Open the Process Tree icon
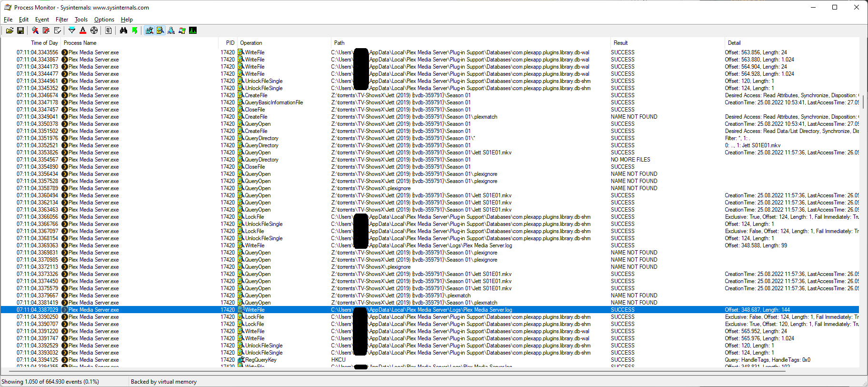Viewport: 868px width, 387px height. point(109,31)
